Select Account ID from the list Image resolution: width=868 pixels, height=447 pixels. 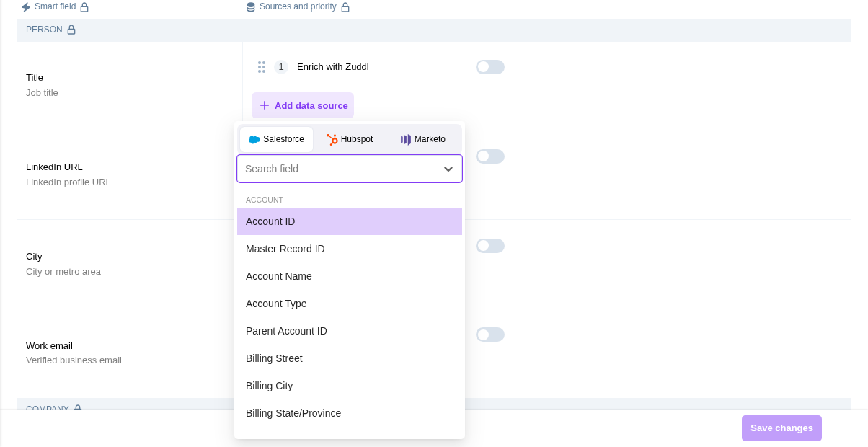point(350,221)
